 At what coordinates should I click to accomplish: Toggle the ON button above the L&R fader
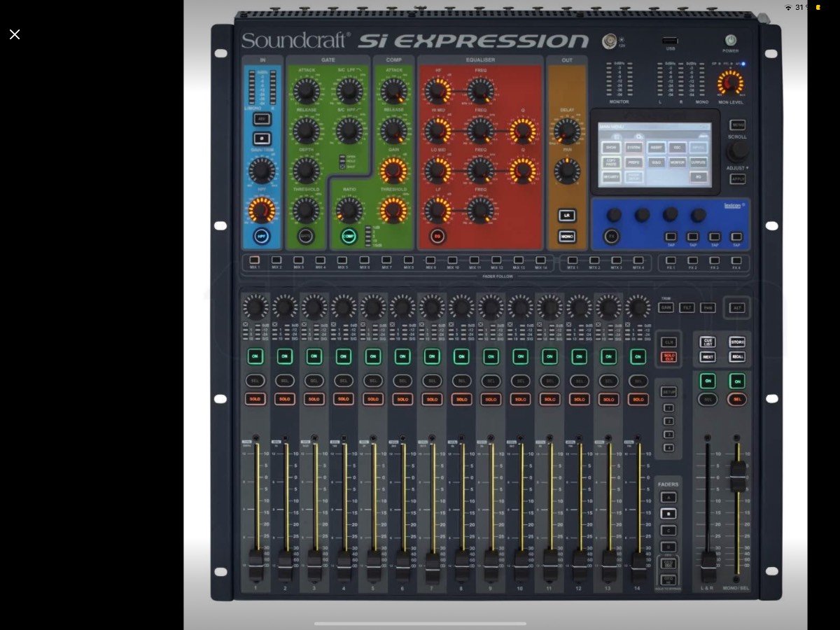tap(708, 380)
